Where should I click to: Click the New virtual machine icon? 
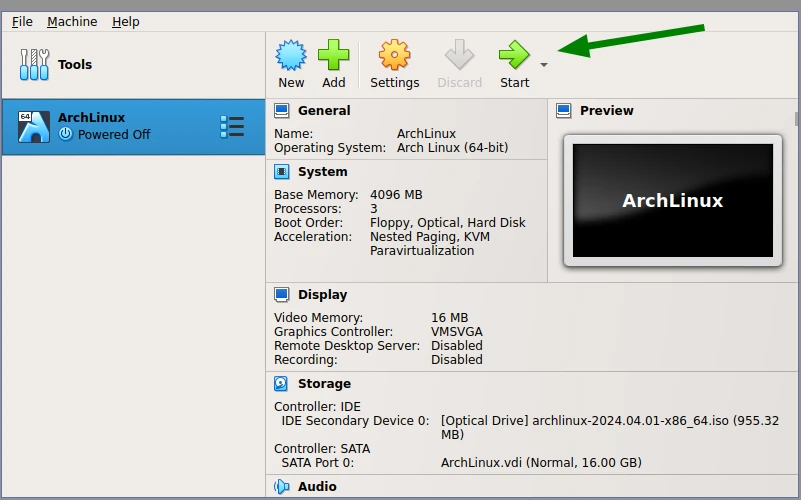click(291, 55)
